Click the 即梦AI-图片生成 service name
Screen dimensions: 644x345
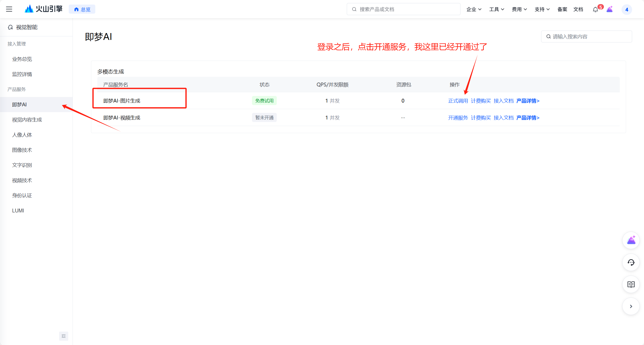122,101
